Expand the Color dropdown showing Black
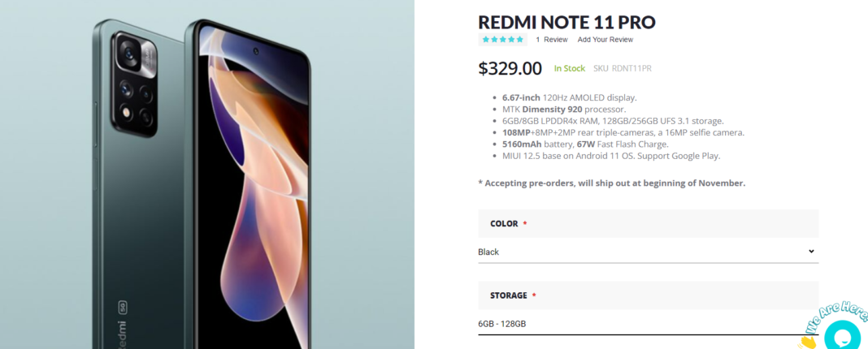Screen dimensions: 868x349 (648, 252)
